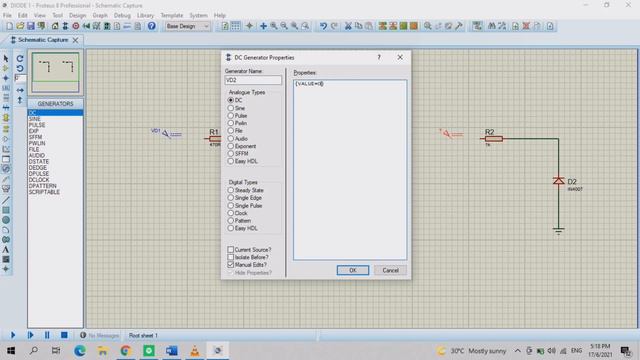This screenshot has height=360, width=640.
Task: Switch to the Schematic Capture tab
Action: [x=43, y=40]
